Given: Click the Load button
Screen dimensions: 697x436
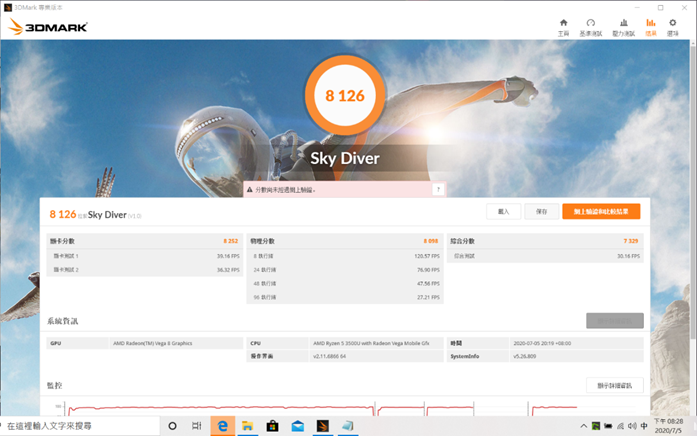Looking at the screenshot, I should (x=503, y=212).
